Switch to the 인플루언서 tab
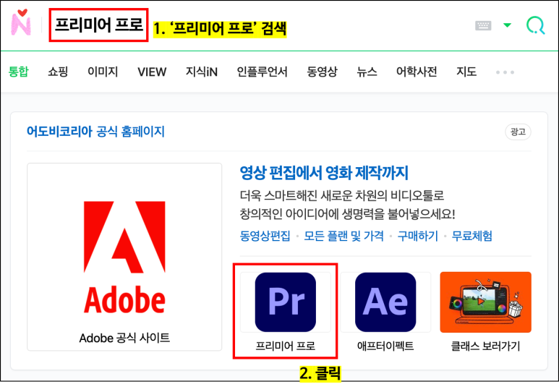Image resolution: width=559 pixels, height=392 pixels. point(262,72)
